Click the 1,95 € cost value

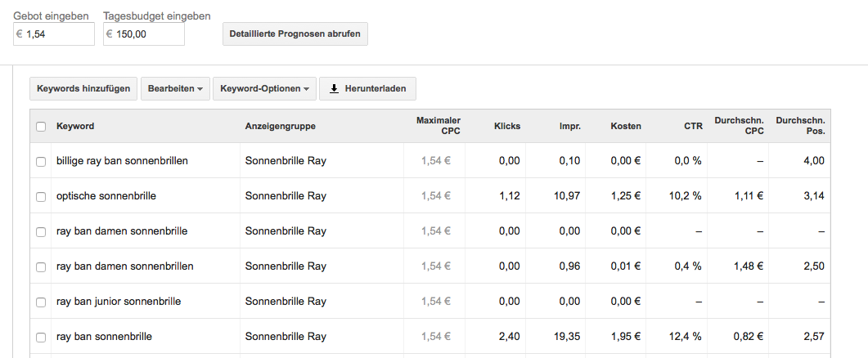[x=626, y=337]
